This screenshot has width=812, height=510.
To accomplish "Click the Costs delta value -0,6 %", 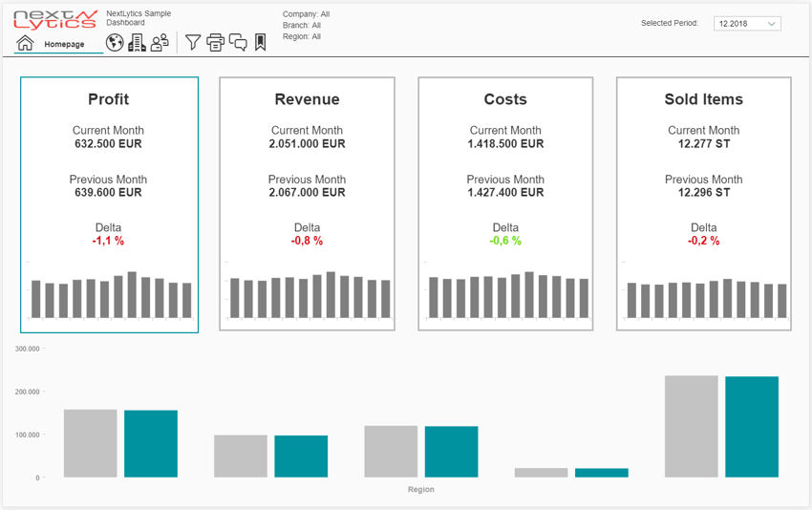I will (x=505, y=242).
